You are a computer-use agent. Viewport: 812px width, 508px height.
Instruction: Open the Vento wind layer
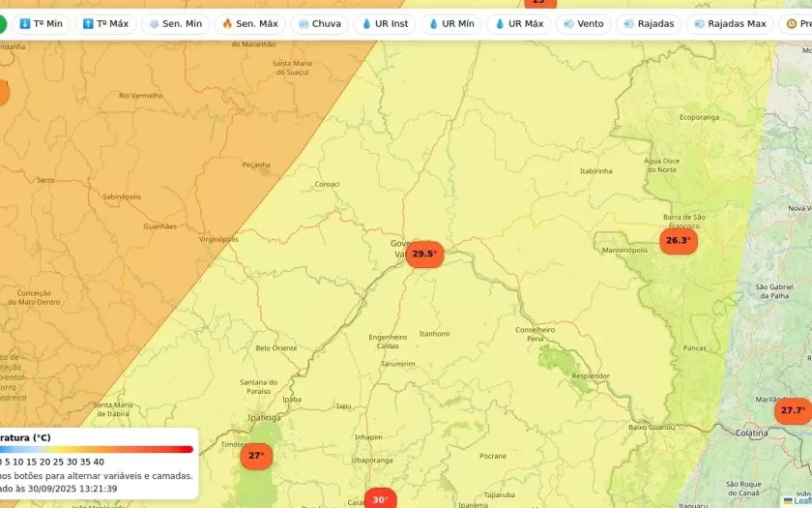pyautogui.click(x=583, y=24)
